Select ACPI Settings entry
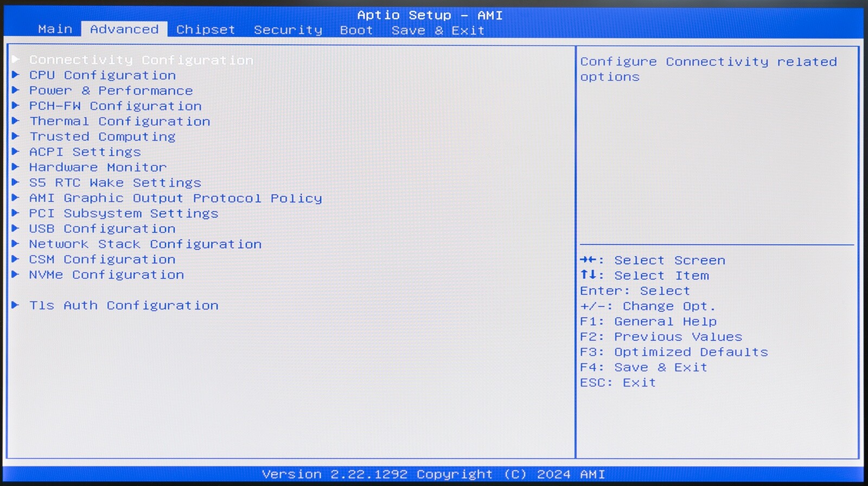This screenshot has height=486, width=868. pyautogui.click(x=85, y=152)
